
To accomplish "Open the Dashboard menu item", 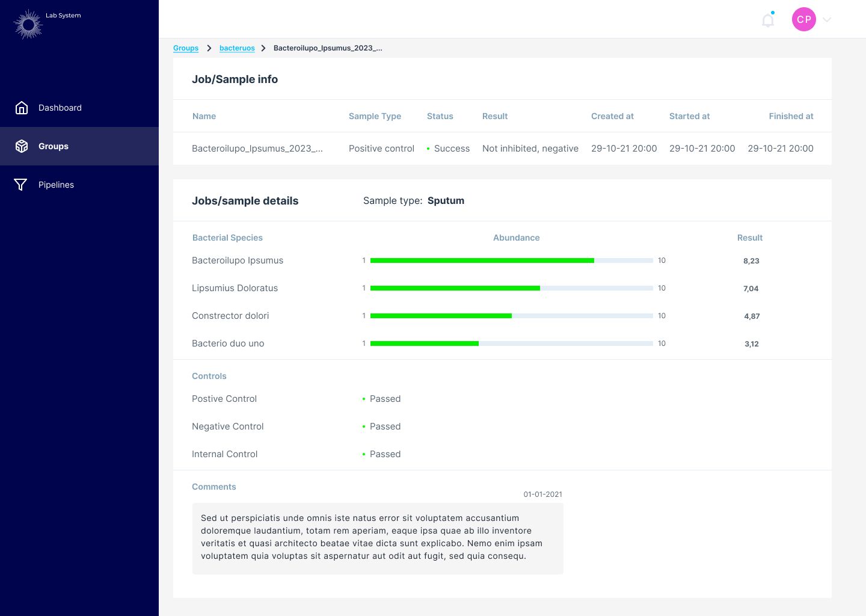I will click(60, 108).
